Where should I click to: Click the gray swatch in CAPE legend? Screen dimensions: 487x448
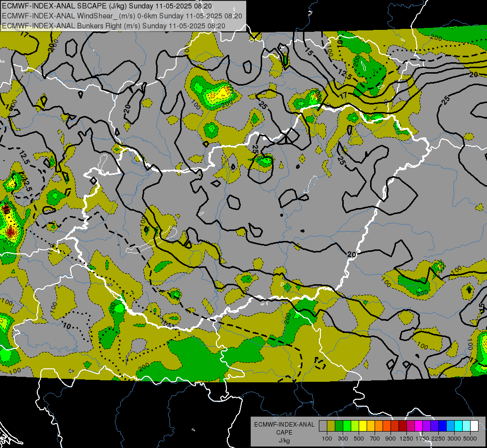[323, 426]
